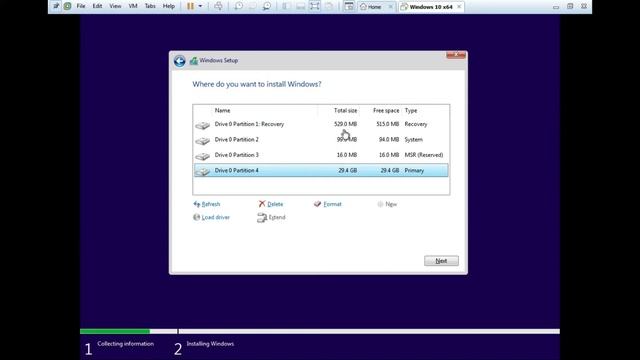This screenshot has height=360, width=640.
Task: Click the Primary type cell
Action: (x=414, y=171)
